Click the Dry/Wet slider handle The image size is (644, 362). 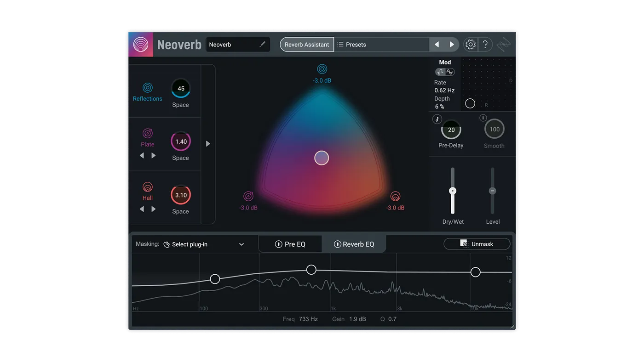point(453,191)
